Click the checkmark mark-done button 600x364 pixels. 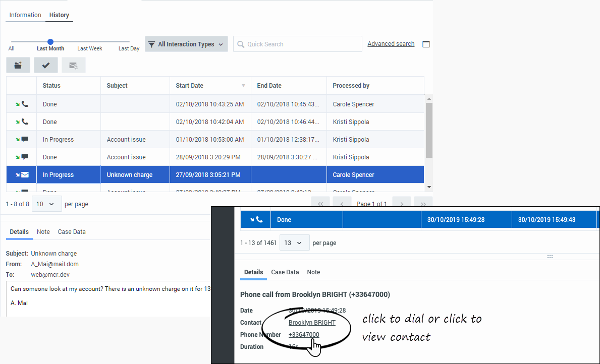pos(46,65)
